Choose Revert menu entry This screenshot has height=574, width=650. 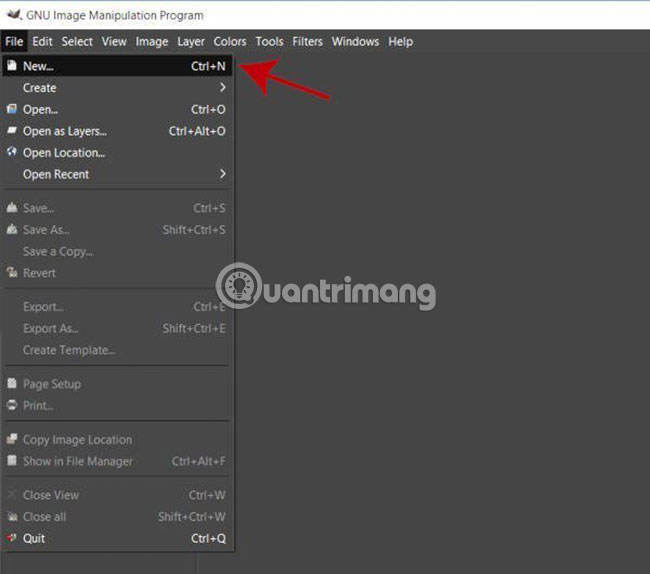point(117,273)
